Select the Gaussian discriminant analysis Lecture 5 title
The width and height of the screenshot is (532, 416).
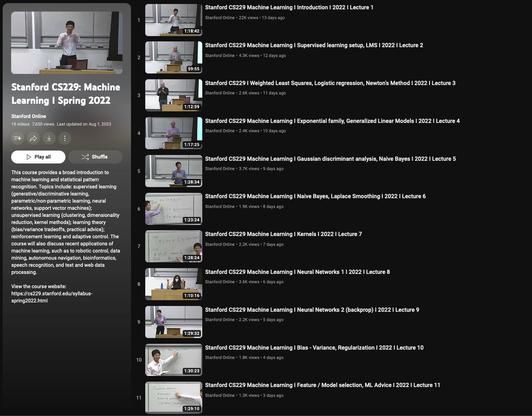click(331, 159)
